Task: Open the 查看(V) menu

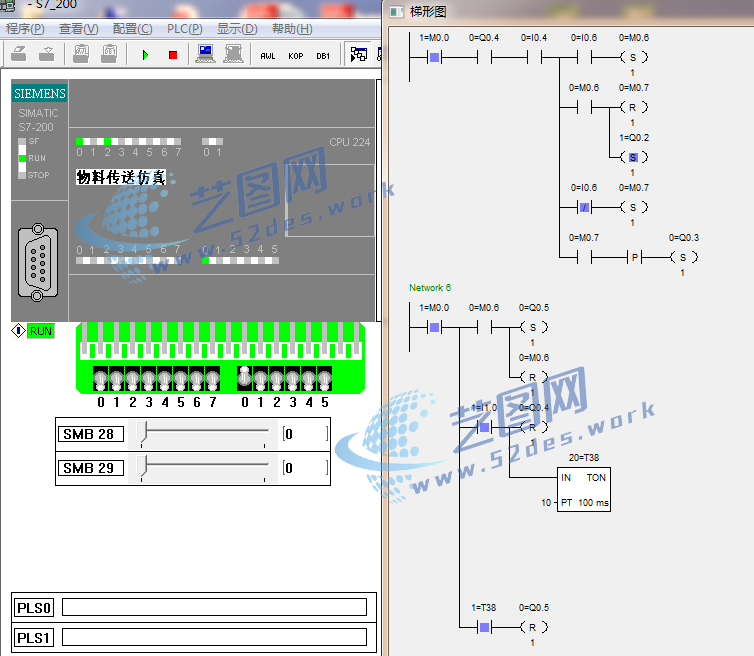Action: point(78,29)
